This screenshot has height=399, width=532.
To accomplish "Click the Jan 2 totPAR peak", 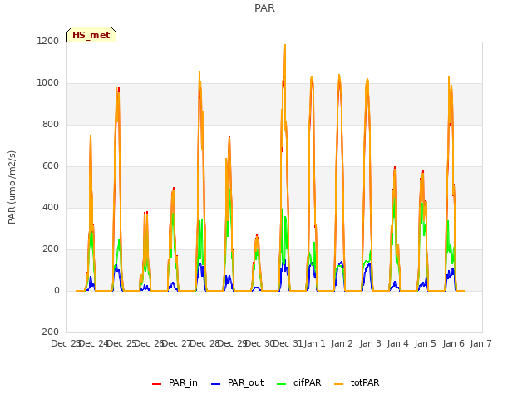I will point(339,75).
